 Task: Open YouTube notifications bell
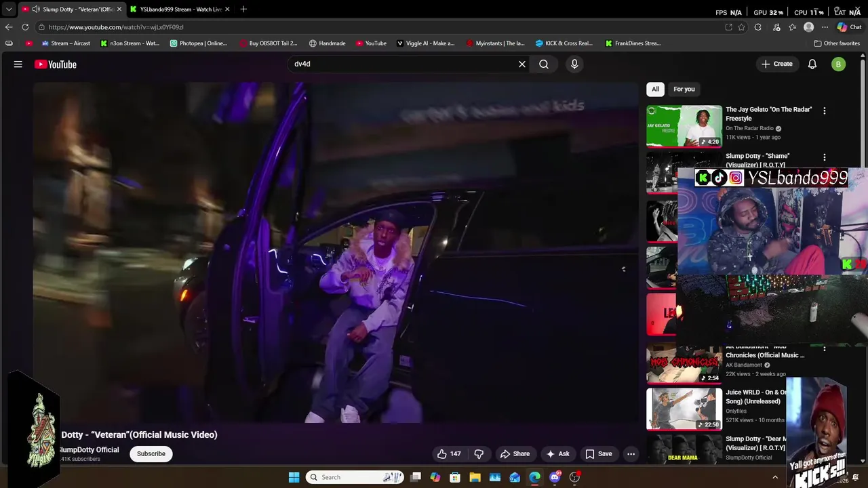[x=812, y=64]
